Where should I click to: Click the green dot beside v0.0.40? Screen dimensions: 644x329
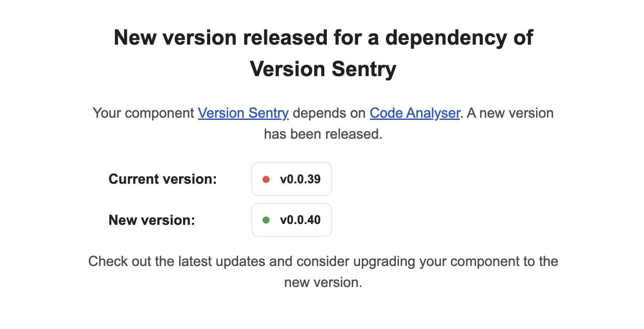(266, 220)
